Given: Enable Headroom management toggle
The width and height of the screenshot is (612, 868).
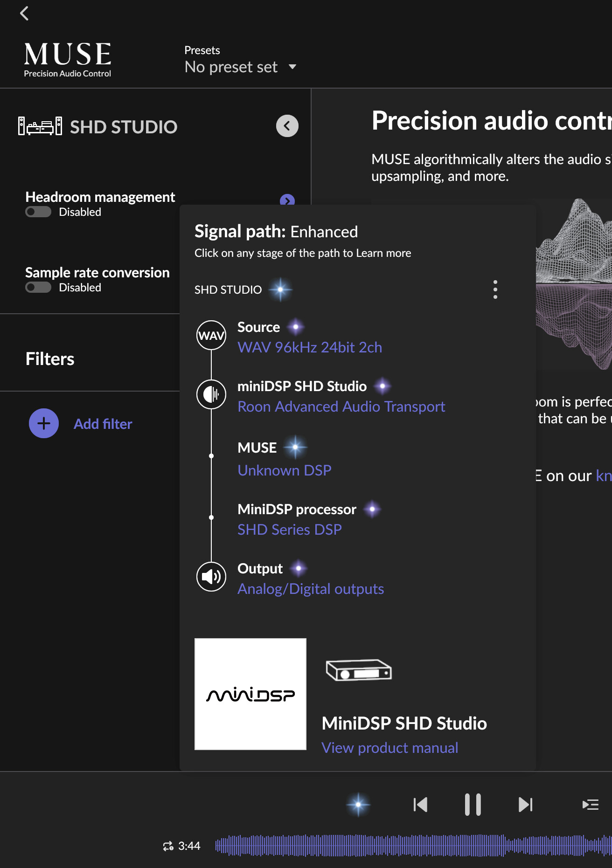Looking at the screenshot, I should (x=38, y=212).
